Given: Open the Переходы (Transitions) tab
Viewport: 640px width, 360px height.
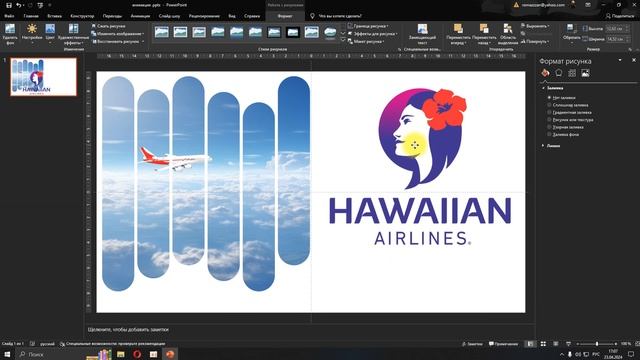Looking at the screenshot, I should tap(112, 16).
